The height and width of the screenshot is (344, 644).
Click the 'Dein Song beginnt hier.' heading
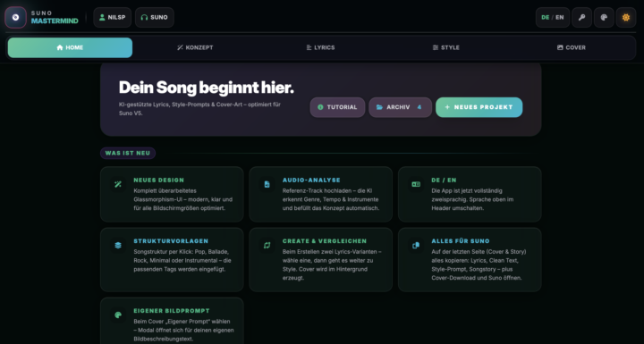[x=207, y=88]
